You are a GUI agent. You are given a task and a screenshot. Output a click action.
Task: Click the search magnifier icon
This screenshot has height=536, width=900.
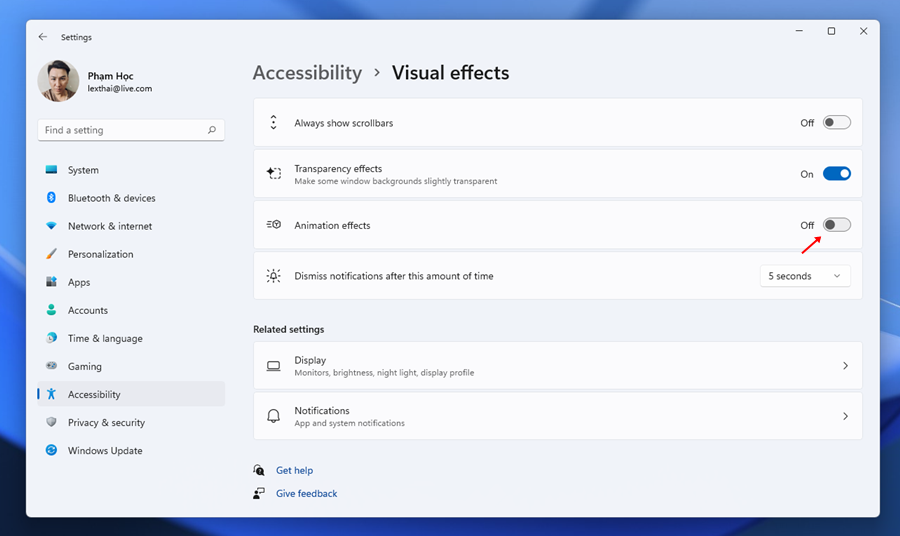[x=212, y=130]
